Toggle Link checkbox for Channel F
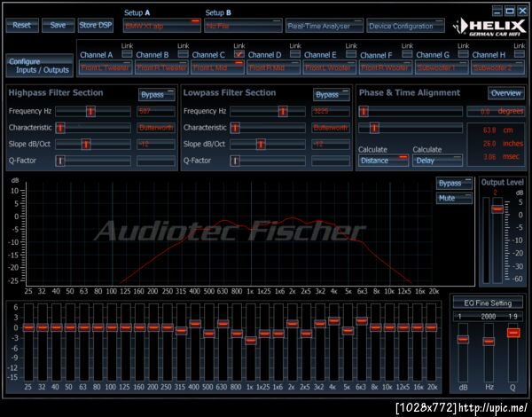 pos(407,53)
